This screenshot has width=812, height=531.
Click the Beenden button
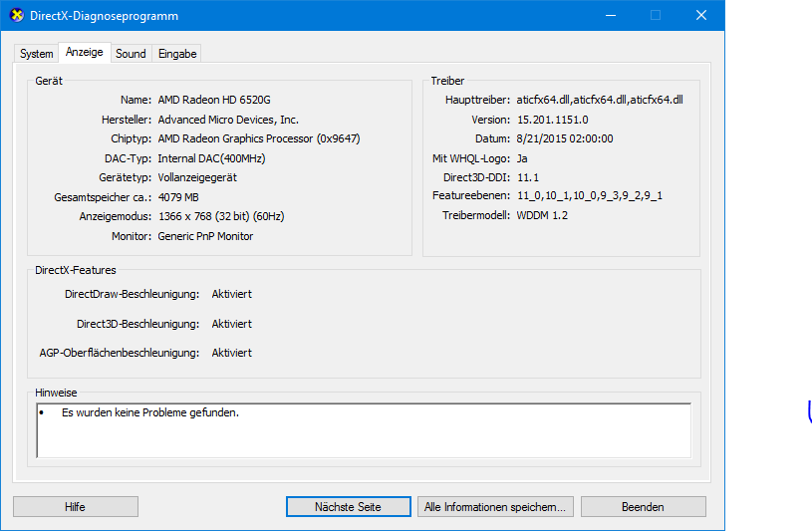pyautogui.click(x=643, y=507)
